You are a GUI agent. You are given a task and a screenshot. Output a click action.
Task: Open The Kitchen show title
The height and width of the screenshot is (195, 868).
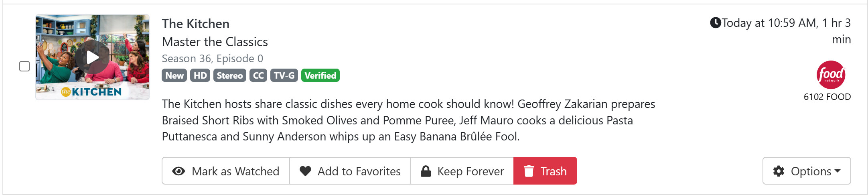point(196,24)
